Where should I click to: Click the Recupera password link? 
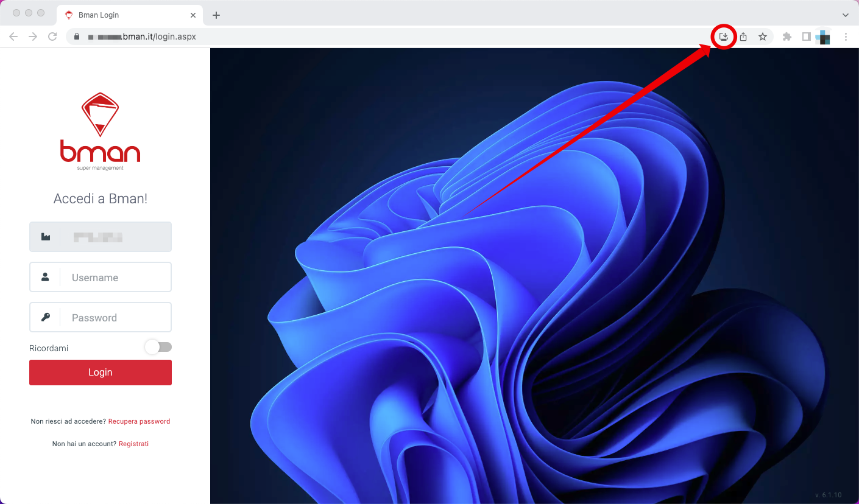tap(139, 421)
